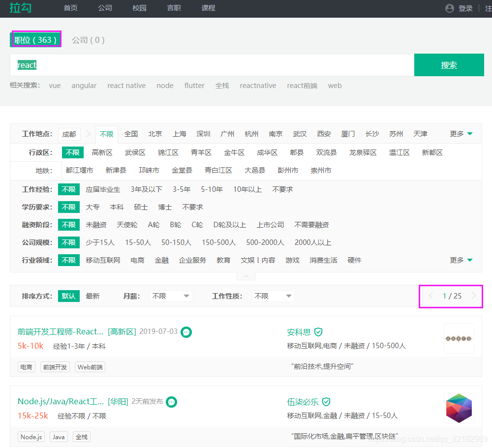Image resolution: width=492 pixels, height=448 pixels.
Task: Open 首页 in top navigation
Action: pos(70,8)
